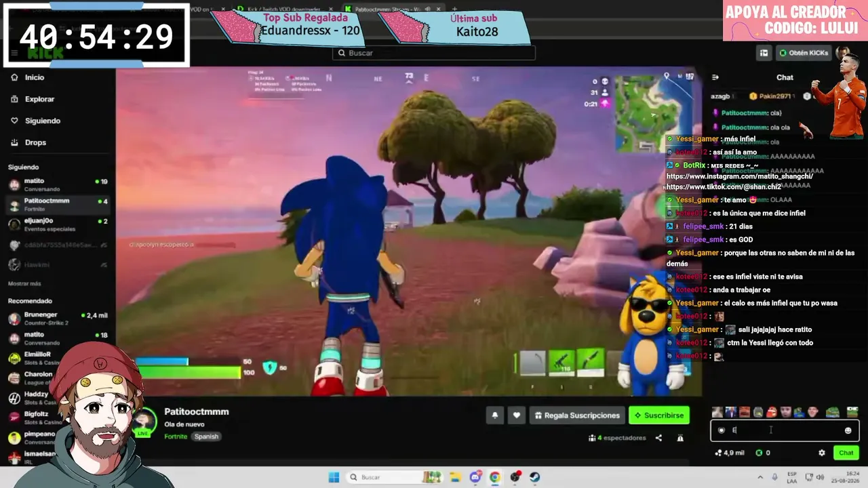Click the report stream icon
Viewport: 868px width, 488px height.
pyautogui.click(x=680, y=438)
